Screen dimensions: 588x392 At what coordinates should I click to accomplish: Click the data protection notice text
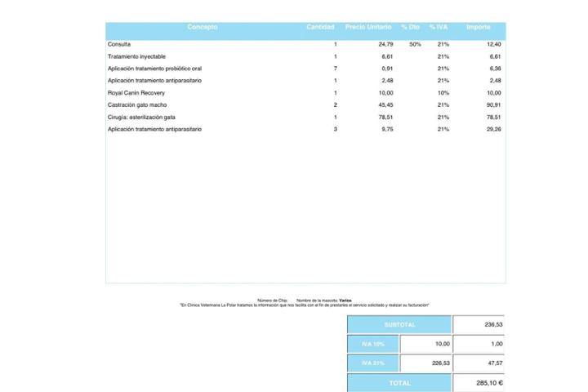(x=305, y=305)
